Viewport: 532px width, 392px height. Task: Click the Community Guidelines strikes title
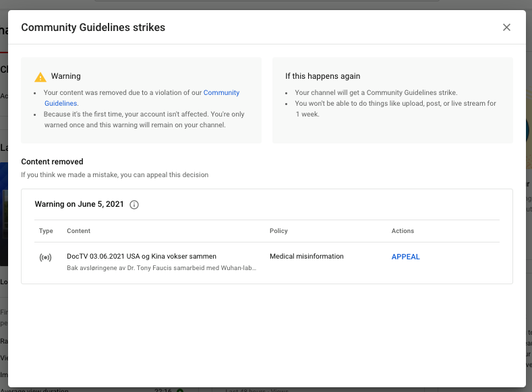tap(93, 28)
